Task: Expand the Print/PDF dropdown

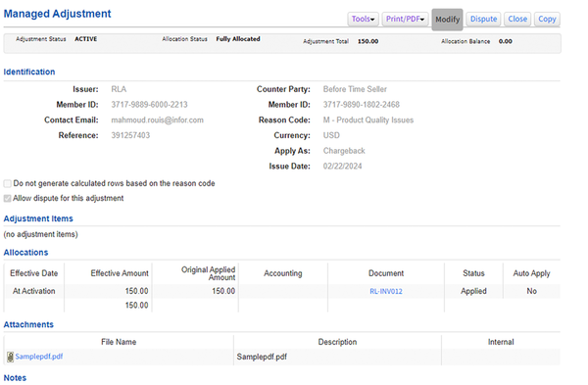Action: point(405,19)
